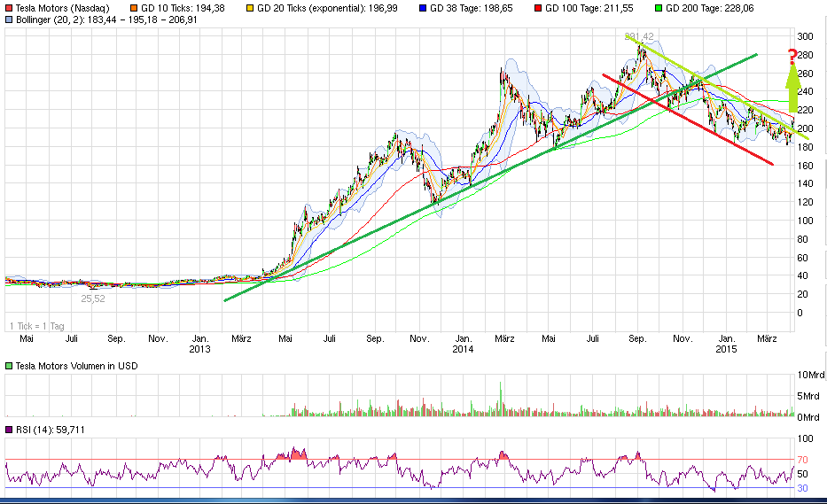Click the tallest volume bar near März 2014
827x504 pixels.
[501, 399]
